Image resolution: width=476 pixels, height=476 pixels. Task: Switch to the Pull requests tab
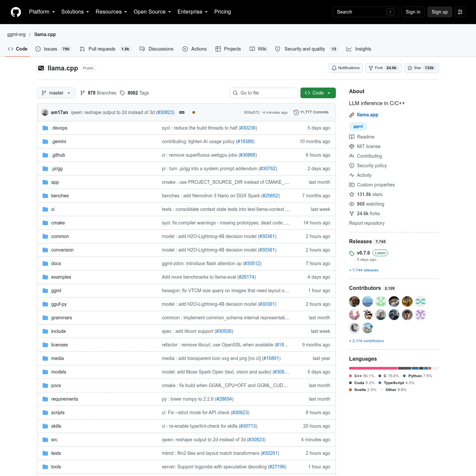point(105,49)
